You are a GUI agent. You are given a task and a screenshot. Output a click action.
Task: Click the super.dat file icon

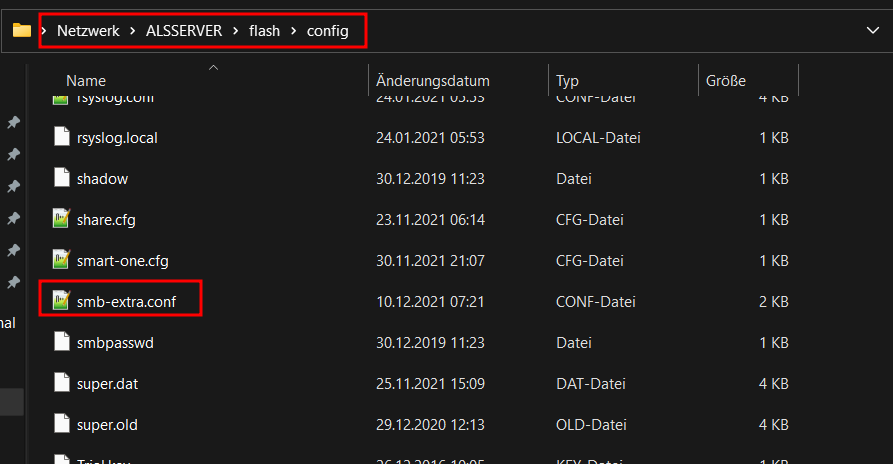click(62, 383)
